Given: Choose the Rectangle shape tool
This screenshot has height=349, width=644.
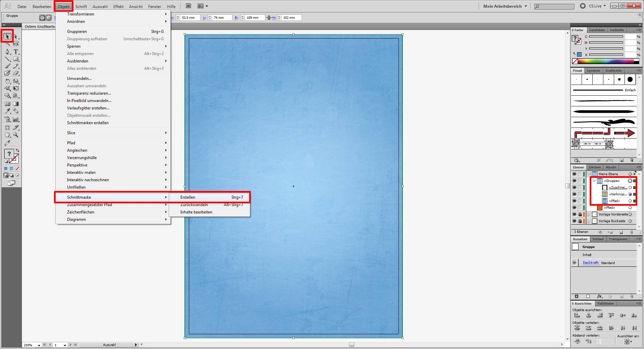Looking at the screenshot, I should pyautogui.click(x=16, y=59).
